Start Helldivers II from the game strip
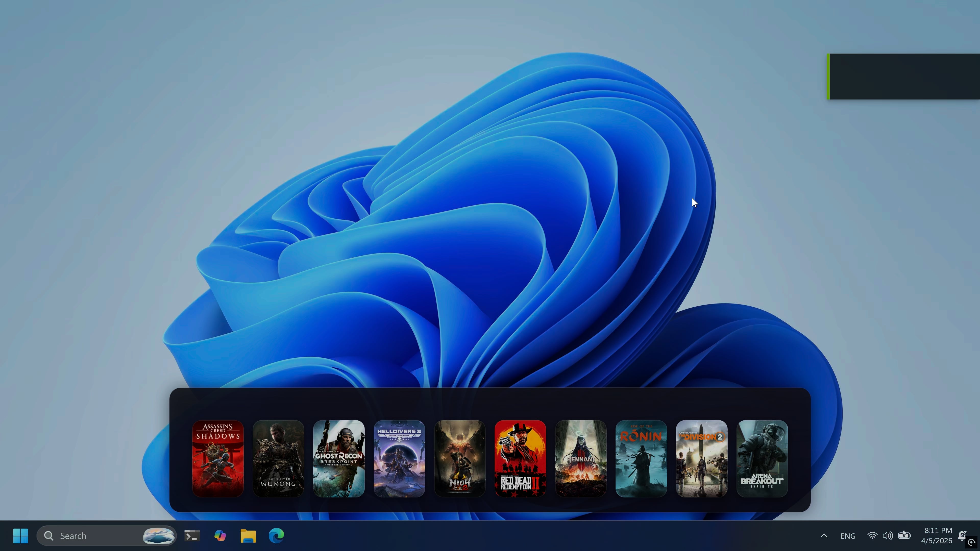Screen dimensions: 980x551 [x=399, y=458]
